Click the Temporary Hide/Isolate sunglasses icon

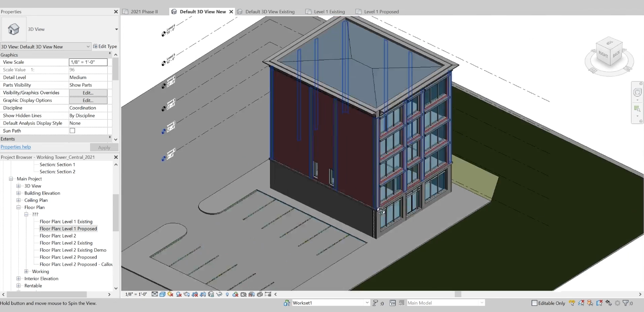click(219, 294)
